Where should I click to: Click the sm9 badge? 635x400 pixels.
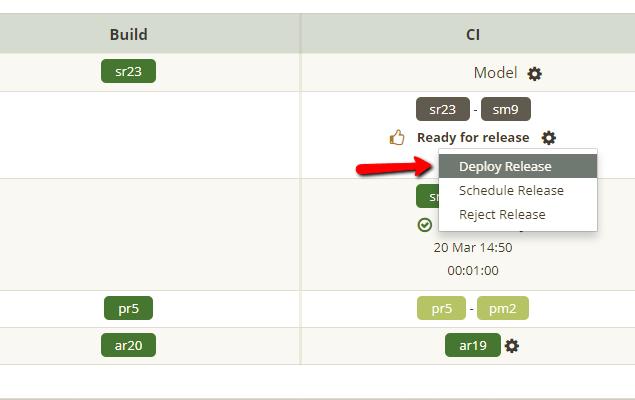coord(506,109)
